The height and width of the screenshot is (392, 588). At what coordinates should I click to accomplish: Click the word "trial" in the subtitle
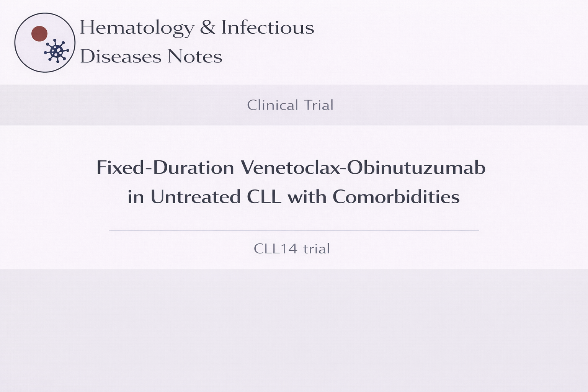click(x=316, y=249)
